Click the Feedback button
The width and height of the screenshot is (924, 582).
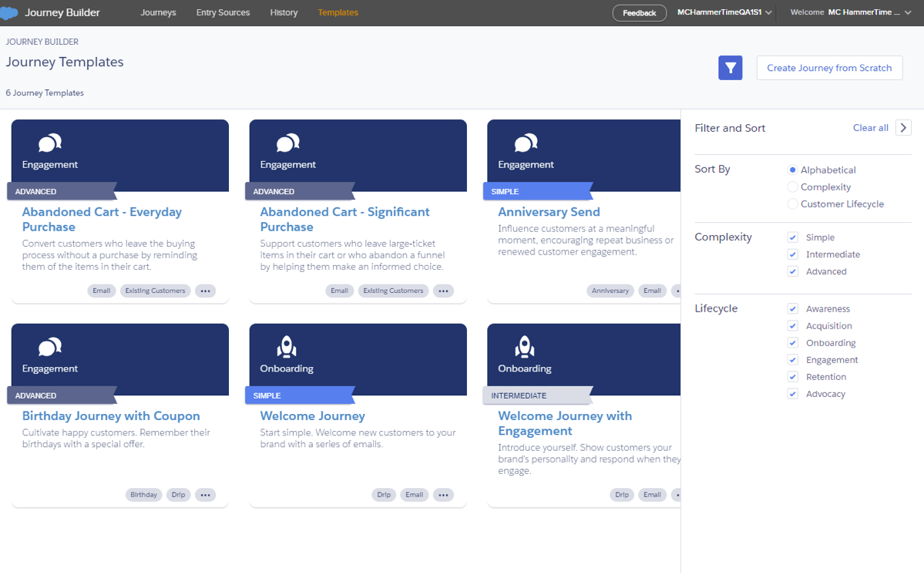coord(640,13)
